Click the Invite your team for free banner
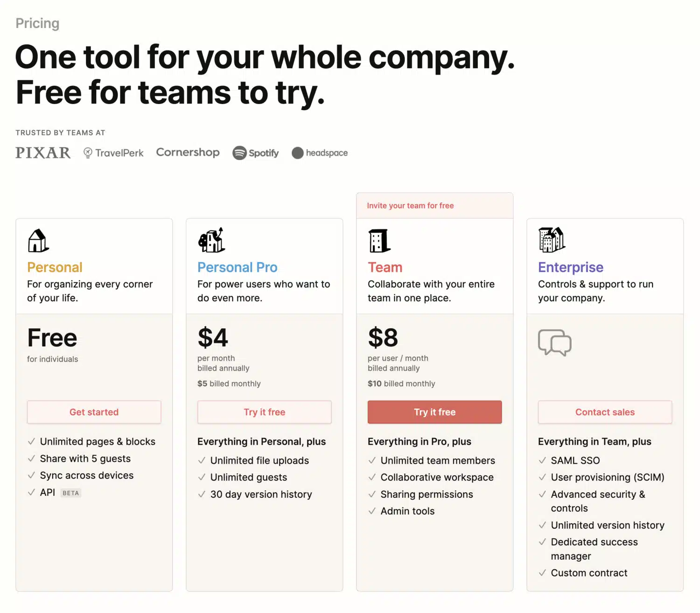Viewport: 700px width, 613px height. [x=410, y=206]
